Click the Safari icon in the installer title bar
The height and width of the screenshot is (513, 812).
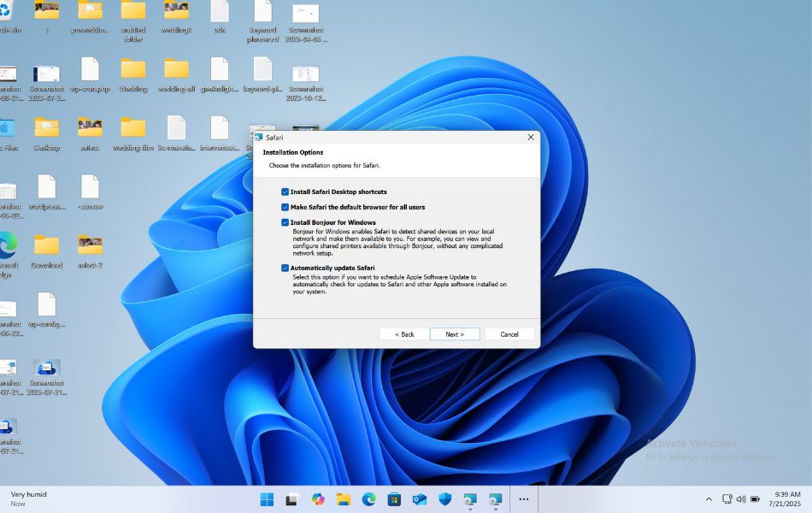[259, 137]
